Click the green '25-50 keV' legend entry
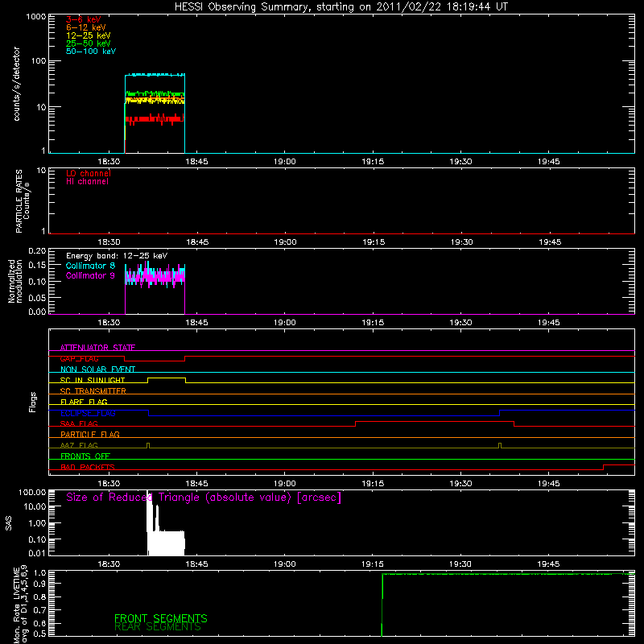This screenshot has height=644, width=644. [x=89, y=43]
